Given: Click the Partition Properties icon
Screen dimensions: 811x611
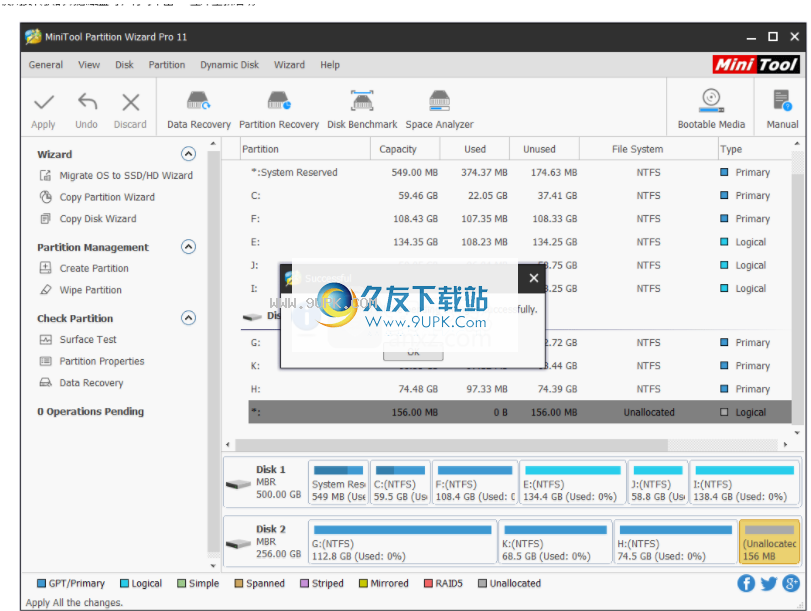Looking at the screenshot, I should point(46,361).
